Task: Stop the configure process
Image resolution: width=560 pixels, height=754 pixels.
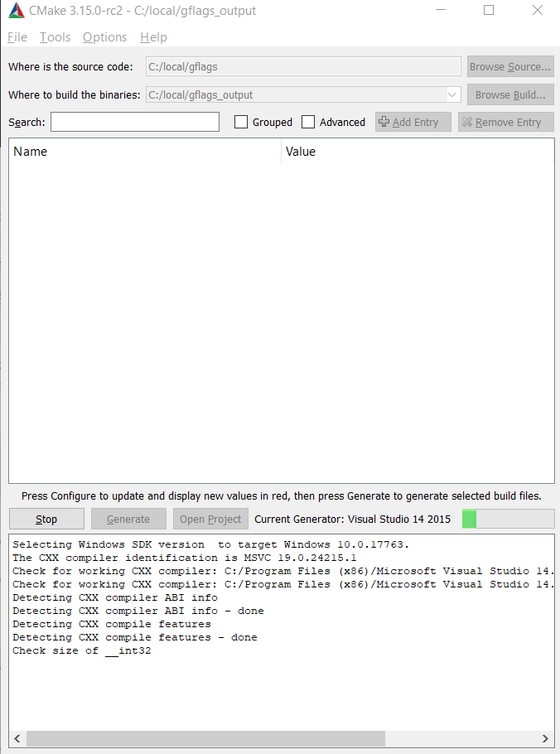Action: (x=46, y=520)
